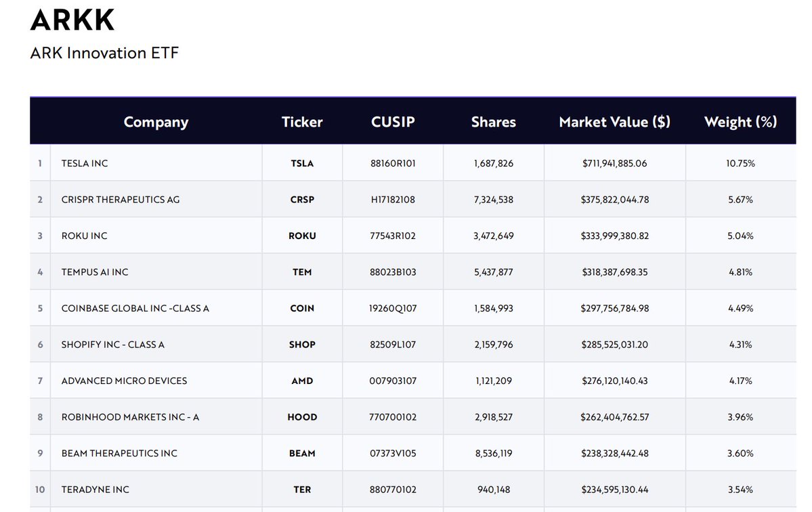Select the TESLA INC company name

(85, 163)
